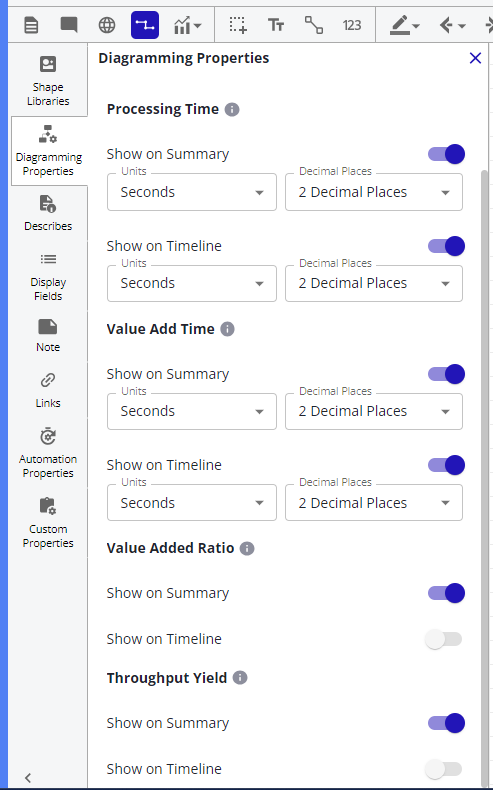Expand the chart tool dropdown arrow
Image resolution: width=493 pixels, height=790 pixels.
(x=197, y=26)
